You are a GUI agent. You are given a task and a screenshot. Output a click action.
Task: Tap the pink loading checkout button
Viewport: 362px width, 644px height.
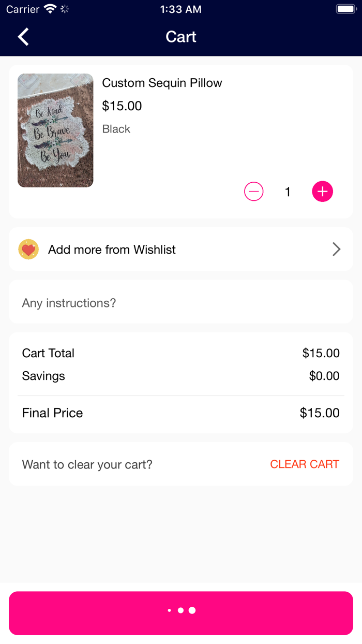[x=181, y=613]
